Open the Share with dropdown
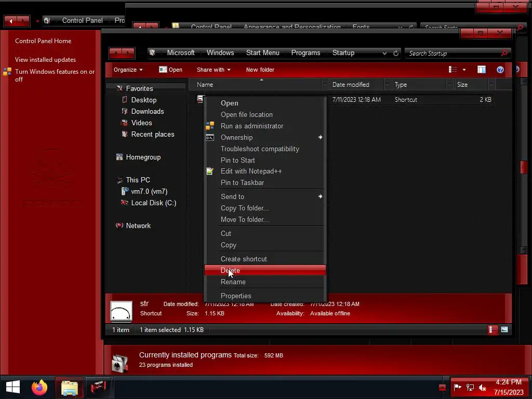Viewport: 532px width, 399px height. coord(214,70)
